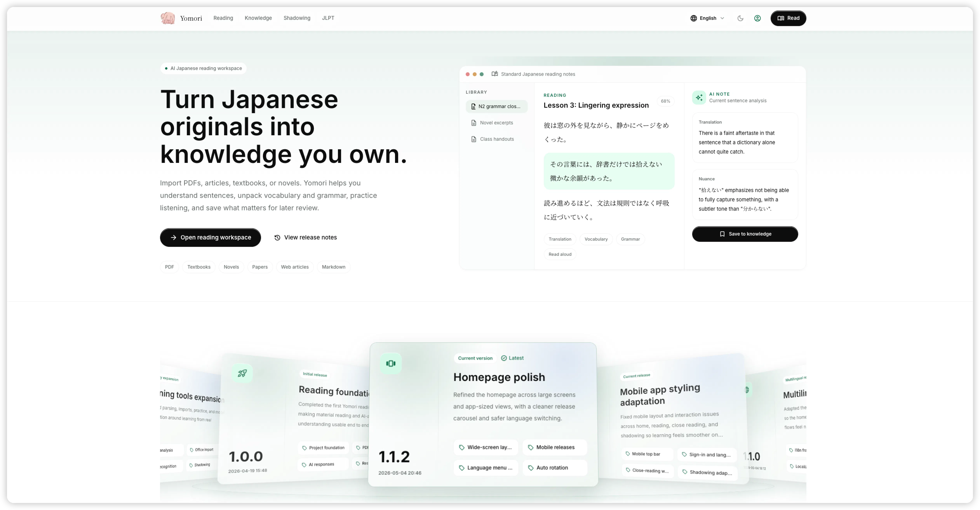Click the rocket icon on 1.0.0 card
Image resolution: width=980 pixels, height=510 pixels.
(x=242, y=373)
